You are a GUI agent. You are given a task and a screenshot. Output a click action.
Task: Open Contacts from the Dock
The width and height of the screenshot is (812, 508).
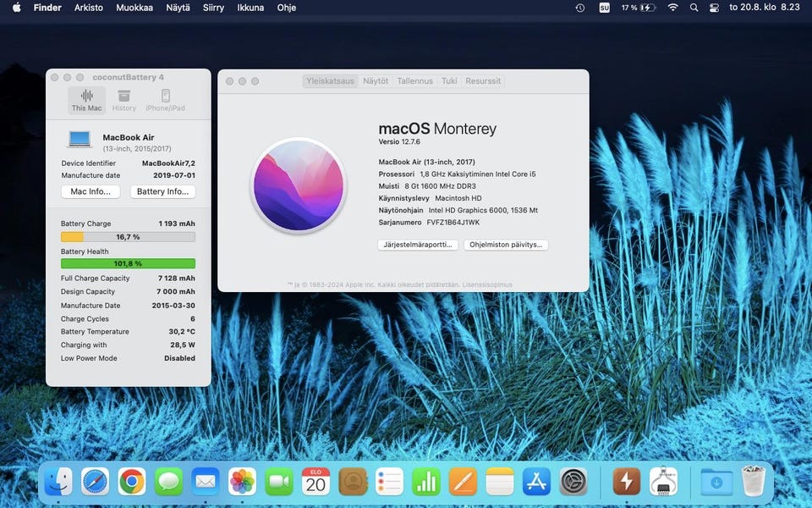(x=353, y=482)
